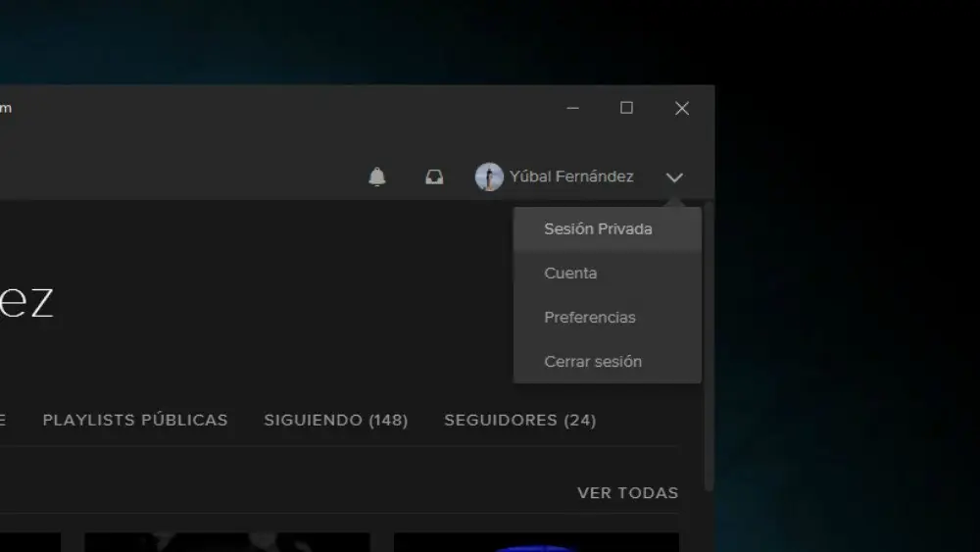This screenshot has width=980, height=552.
Task: Enable Sesión Privada from menu
Action: pyautogui.click(x=607, y=228)
